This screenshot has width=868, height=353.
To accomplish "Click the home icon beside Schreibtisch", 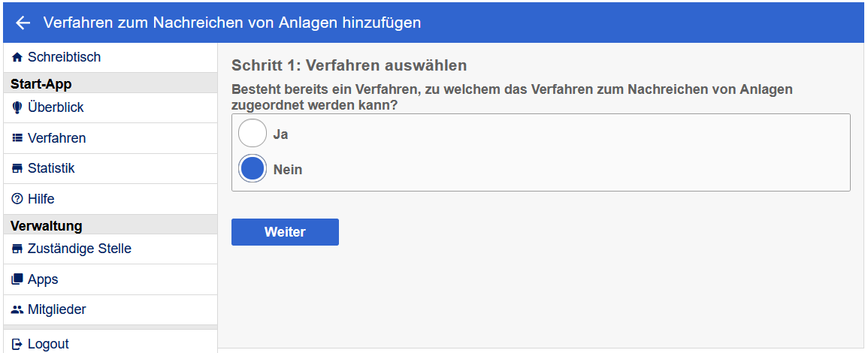I will coord(17,58).
